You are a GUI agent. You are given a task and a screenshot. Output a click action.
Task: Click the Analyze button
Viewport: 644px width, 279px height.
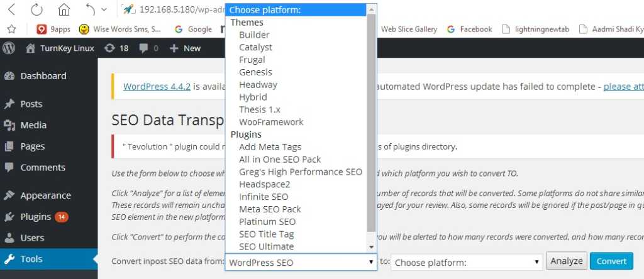[567, 261]
